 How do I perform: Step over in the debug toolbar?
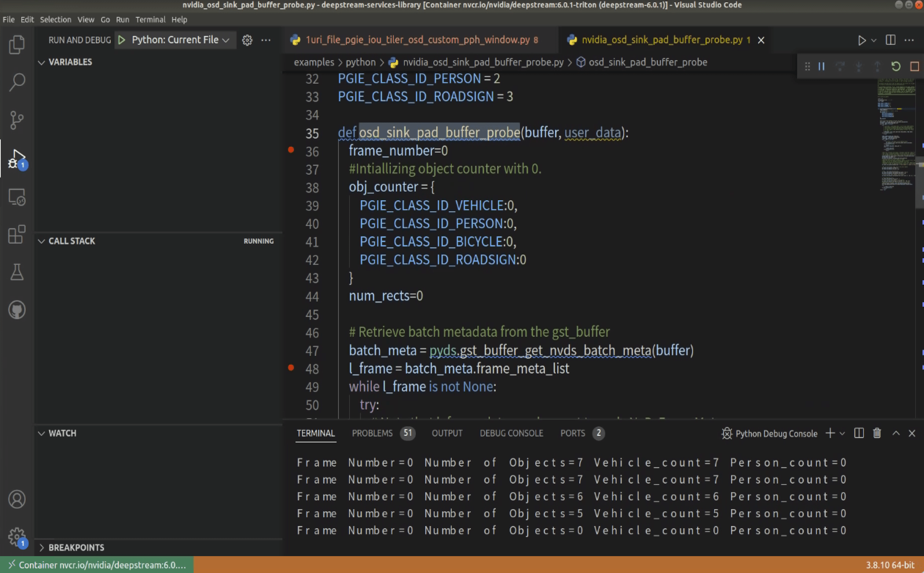pyautogui.click(x=840, y=66)
